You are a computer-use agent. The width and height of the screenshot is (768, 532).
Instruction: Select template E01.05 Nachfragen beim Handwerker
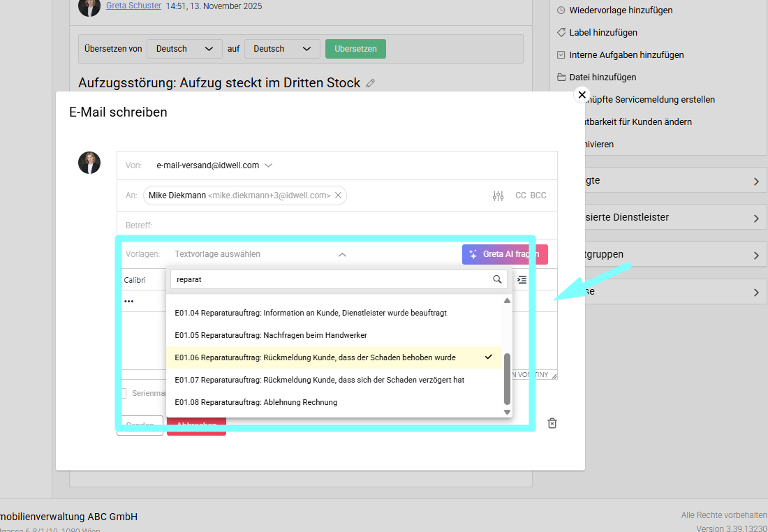pos(270,335)
